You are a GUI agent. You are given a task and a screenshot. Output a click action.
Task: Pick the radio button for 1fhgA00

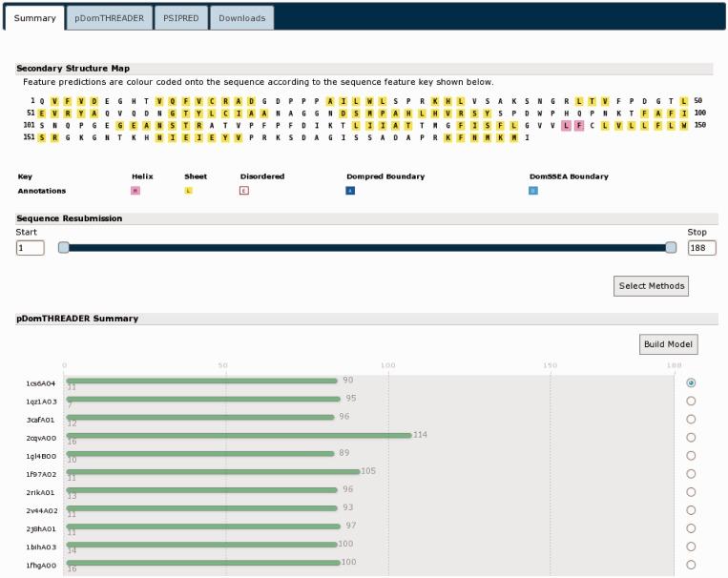point(691,564)
